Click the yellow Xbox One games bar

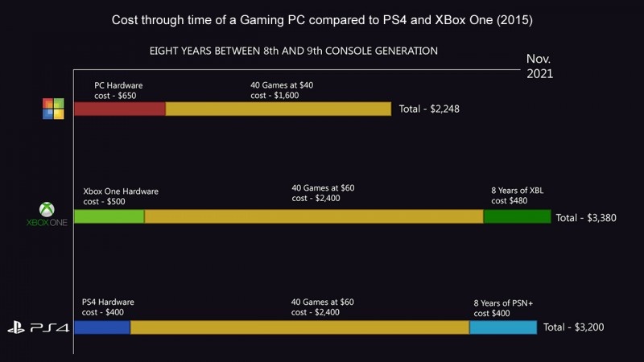point(313,216)
